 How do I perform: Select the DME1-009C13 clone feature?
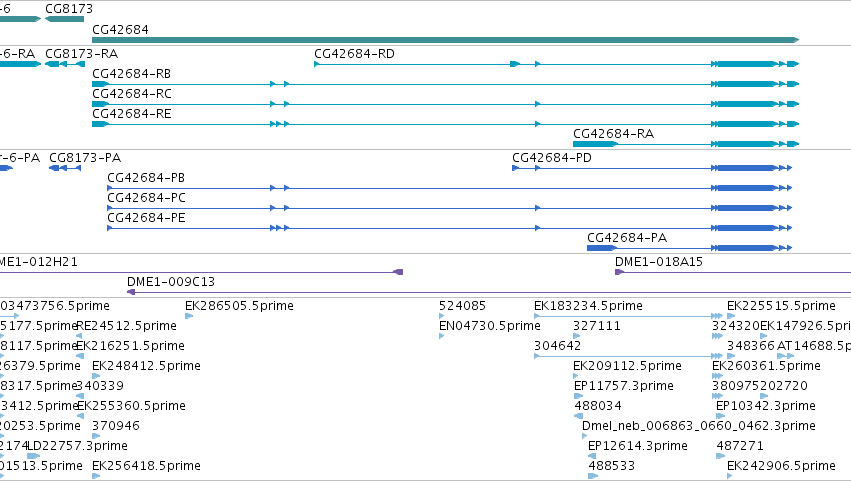pos(488,292)
